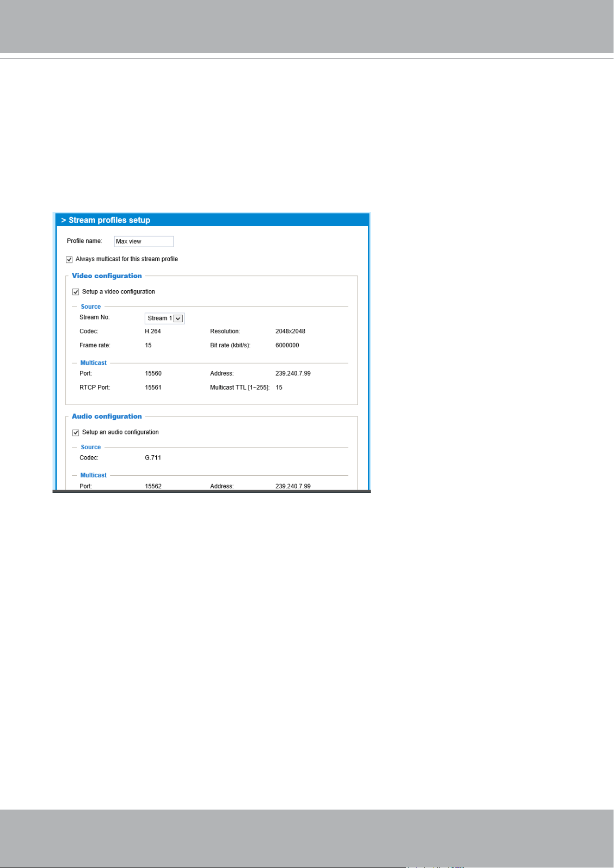
Task: Click the Bit rate (kbit/s) label
Action: [230, 345]
